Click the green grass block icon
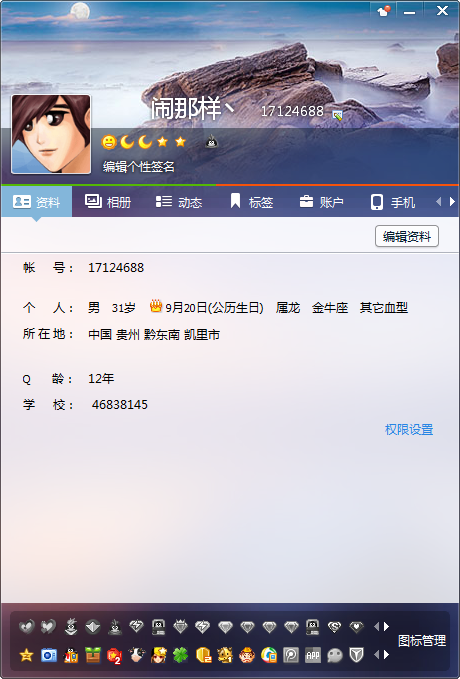Screen dimensions: 460x679 tap(93, 655)
